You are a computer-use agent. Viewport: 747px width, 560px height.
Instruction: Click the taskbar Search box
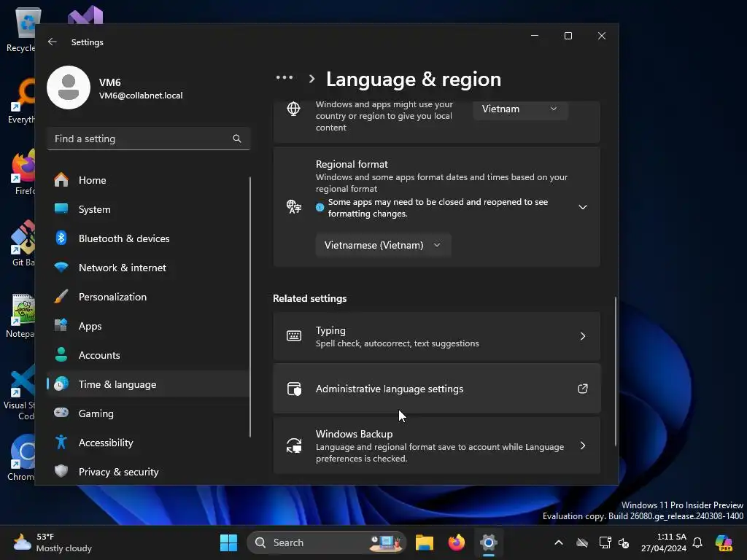326,542
